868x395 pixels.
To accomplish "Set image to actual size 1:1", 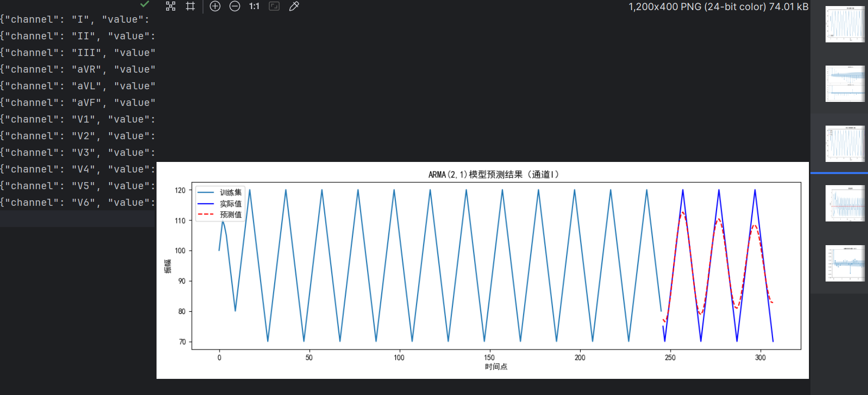I will tap(254, 6).
